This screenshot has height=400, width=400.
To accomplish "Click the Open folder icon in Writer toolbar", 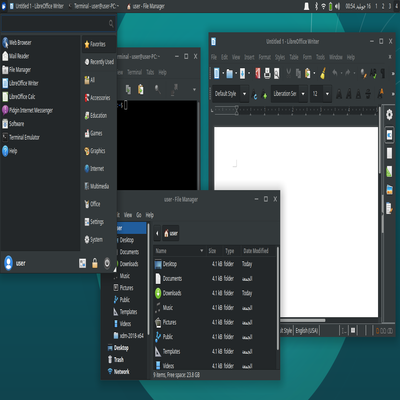I will coord(230,73).
